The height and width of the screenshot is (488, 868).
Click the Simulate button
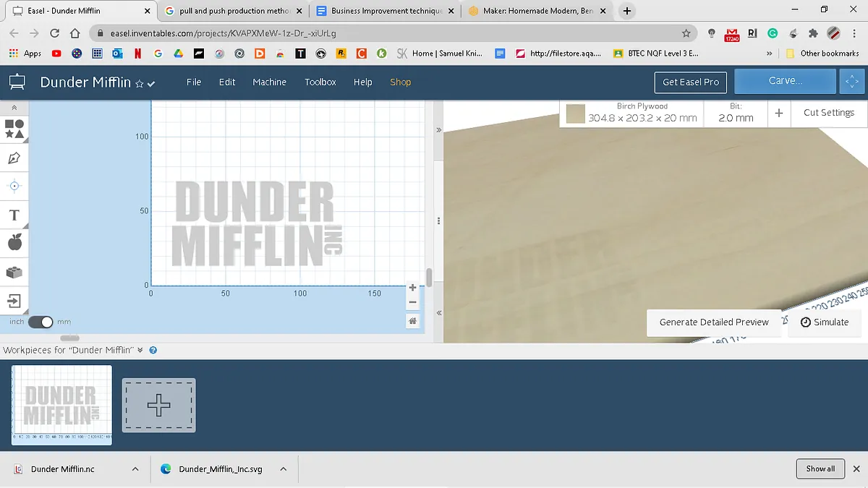824,322
